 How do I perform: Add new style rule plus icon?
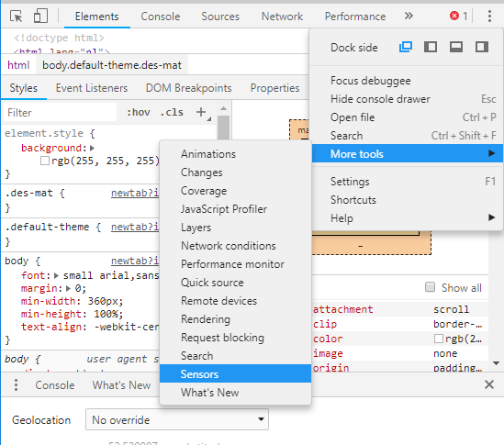coord(201,112)
